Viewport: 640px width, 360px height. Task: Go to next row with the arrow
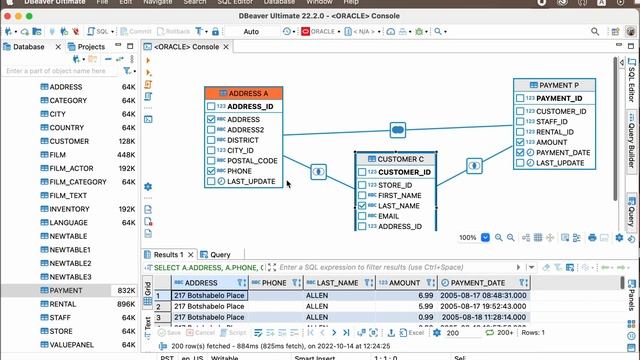tap(334, 333)
